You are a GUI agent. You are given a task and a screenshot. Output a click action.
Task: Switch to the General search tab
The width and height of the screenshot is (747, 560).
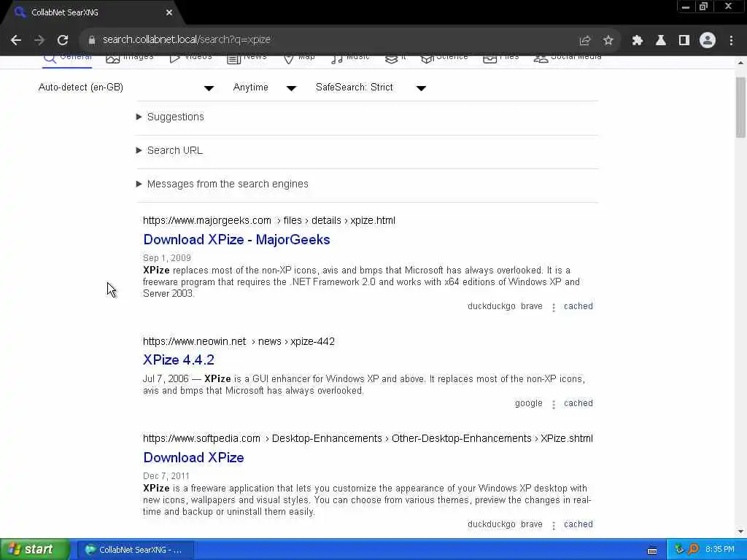pyautogui.click(x=67, y=58)
